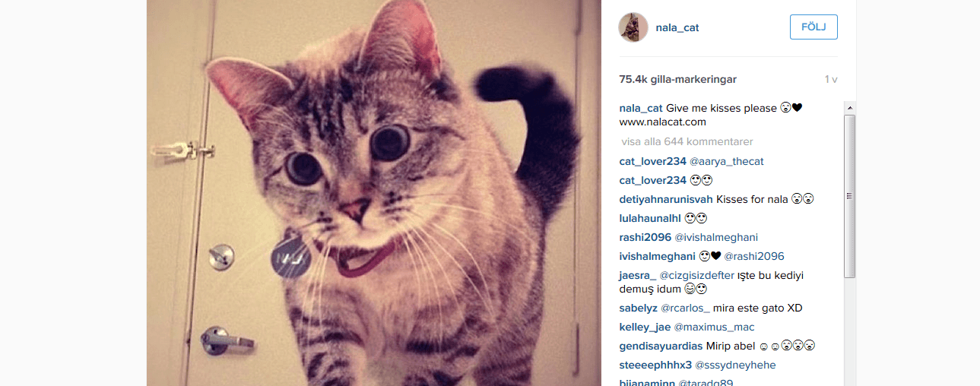Follow nala_cat with the FÖLJ button
Viewport: 980px width, 386px height.
point(813,27)
